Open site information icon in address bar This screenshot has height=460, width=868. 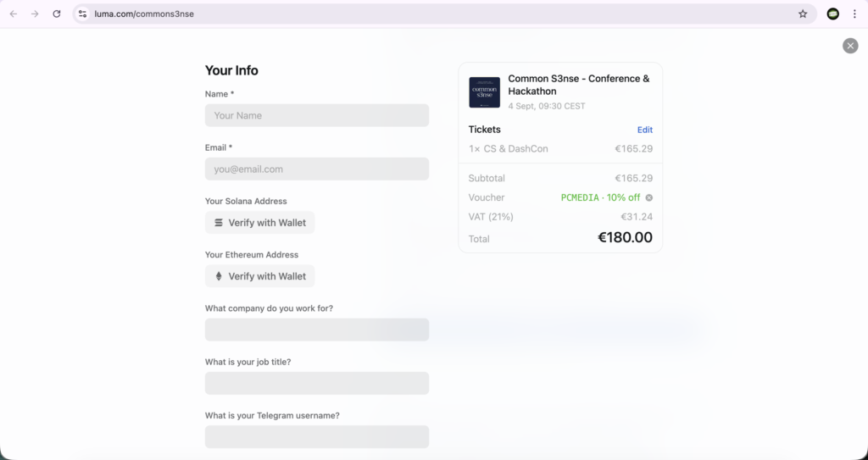pyautogui.click(x=82, y=14)
